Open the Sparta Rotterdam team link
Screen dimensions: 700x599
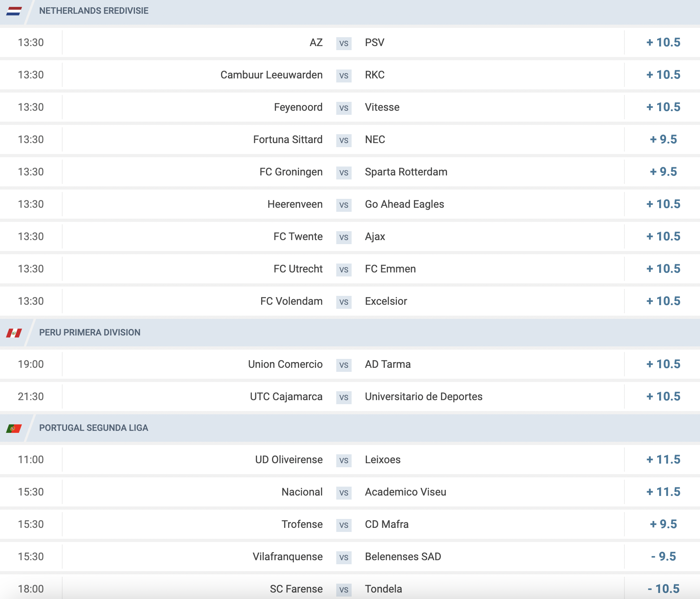coord(406,172)
